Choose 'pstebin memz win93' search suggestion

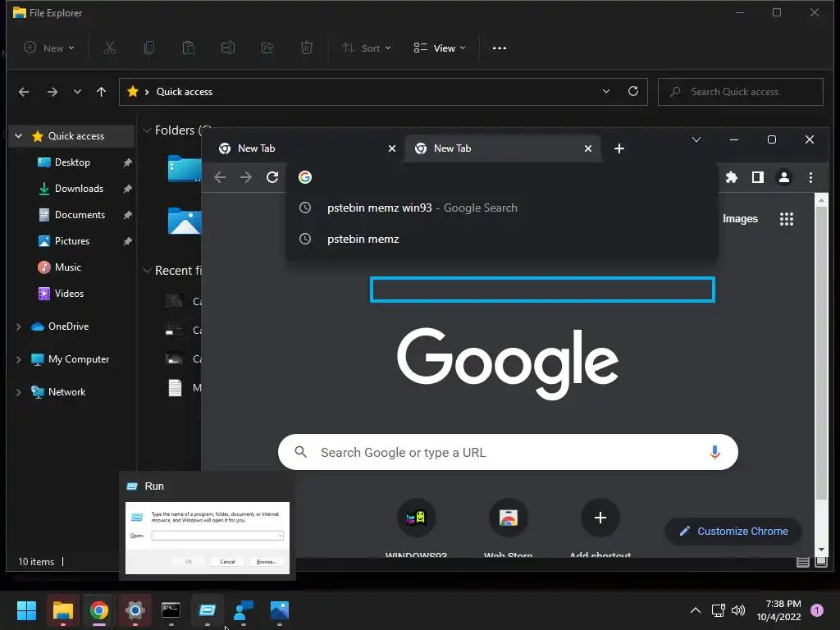pos(502,208)
